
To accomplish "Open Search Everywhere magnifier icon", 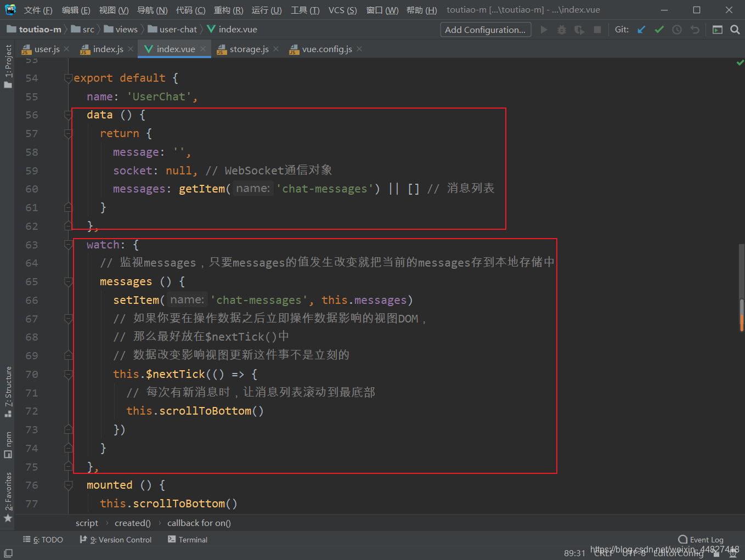I will (x=735, y=30).
